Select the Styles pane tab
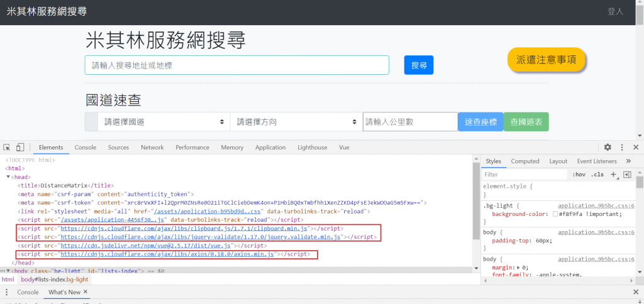Viewport: 644px width, 304px height. tap(493, 161)
